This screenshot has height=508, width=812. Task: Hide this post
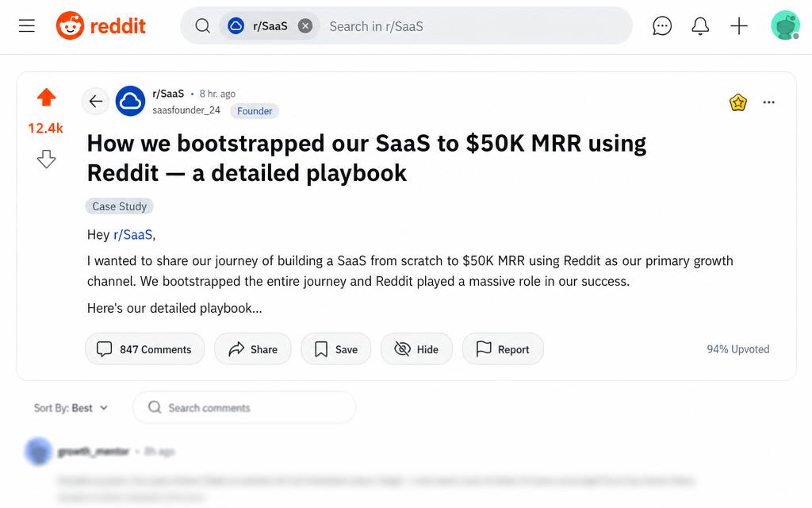coord(416,349)
